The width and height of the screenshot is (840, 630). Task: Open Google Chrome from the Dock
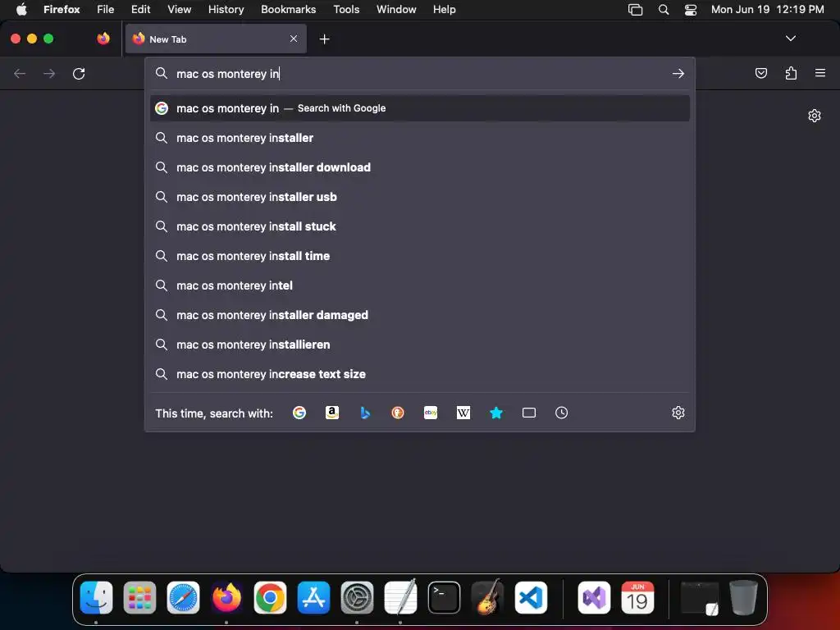(270, 597)
